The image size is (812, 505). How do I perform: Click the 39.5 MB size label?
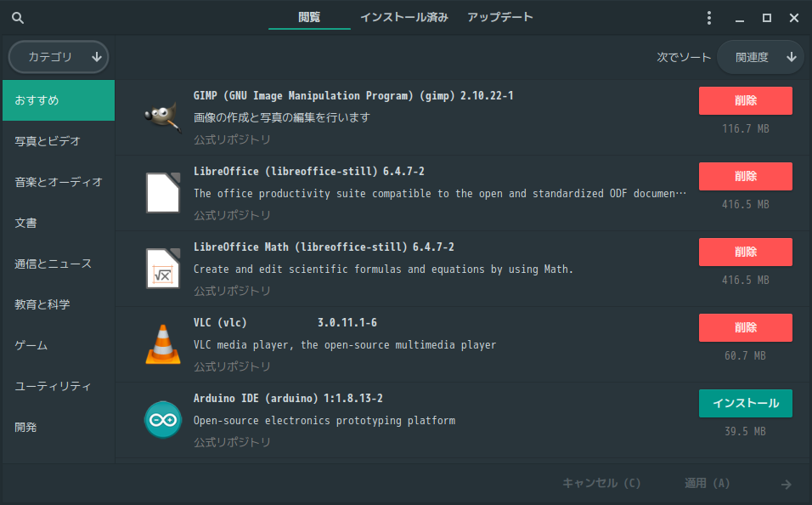tap(745, 431)
